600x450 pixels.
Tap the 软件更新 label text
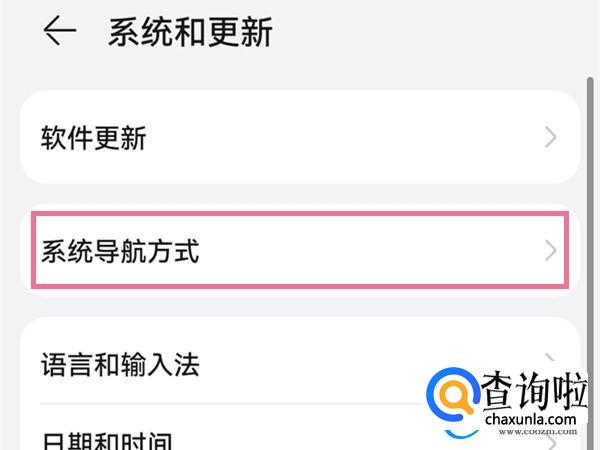tap(94, 138)
